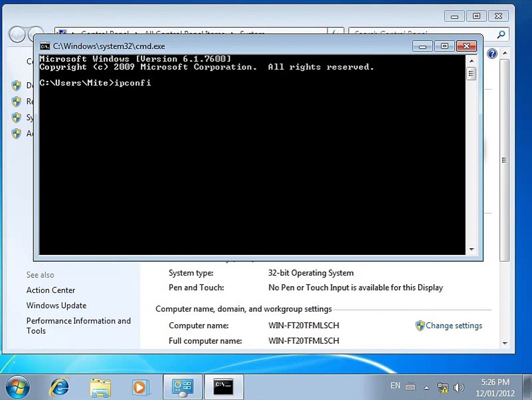Click the shield icon beside the Sy sidebar link
The height and width of the screenshot is (400, 532).
pos(16,117)
